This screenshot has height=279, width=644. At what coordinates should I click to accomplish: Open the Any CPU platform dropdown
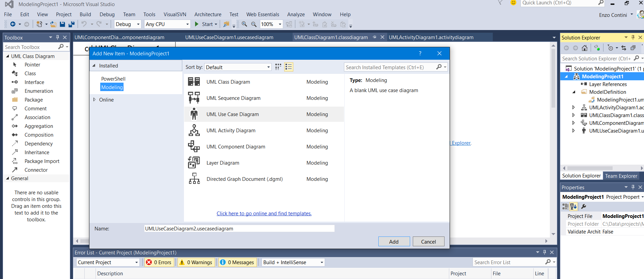tap(167, 24)
